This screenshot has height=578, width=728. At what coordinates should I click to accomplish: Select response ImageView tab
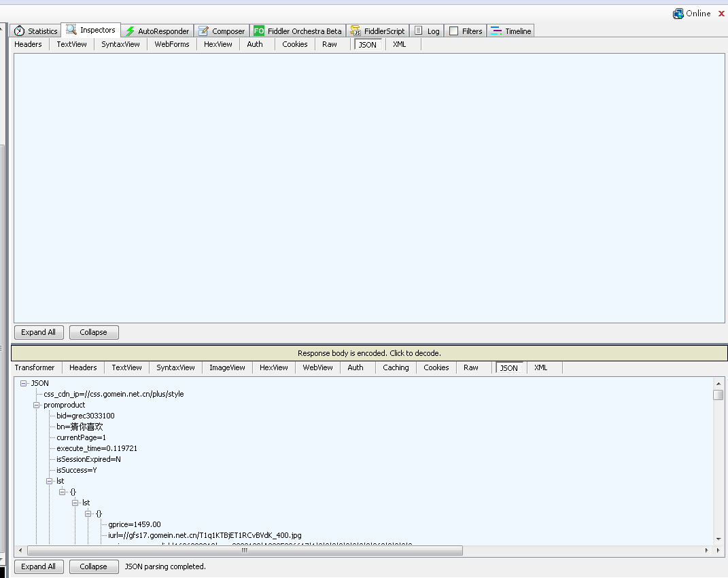[227, 367]
